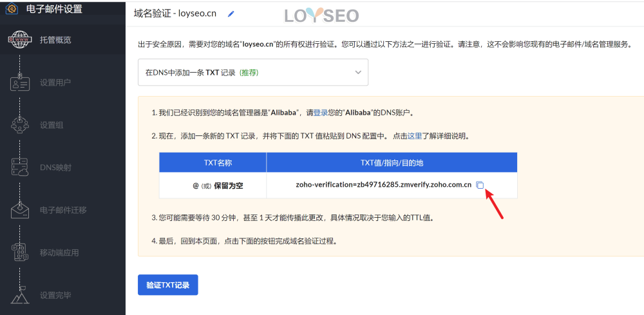Select 设置组 step in sidebar
Image resolution: width=644 pixels, height=315 pixels.
[52, 125]
